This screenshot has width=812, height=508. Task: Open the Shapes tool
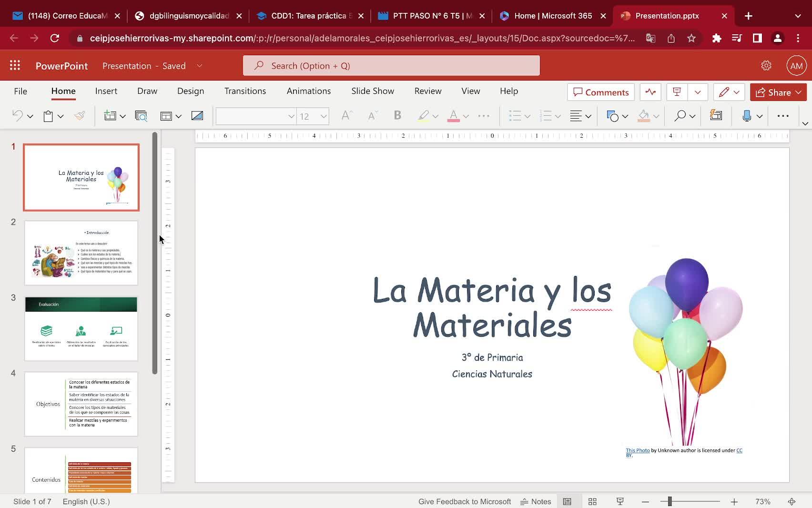[x=612, y=116]
